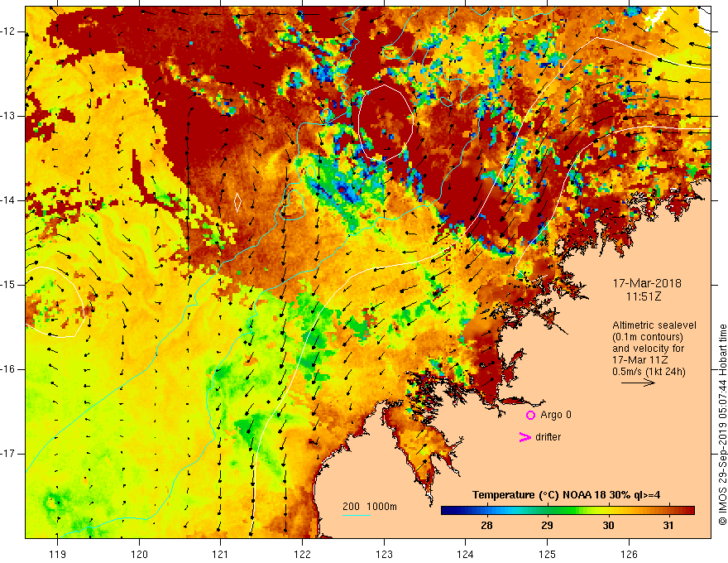Click the 'Argo 0' legend label
The width and height of the screenshot is (728, 563).
(556, 415)
